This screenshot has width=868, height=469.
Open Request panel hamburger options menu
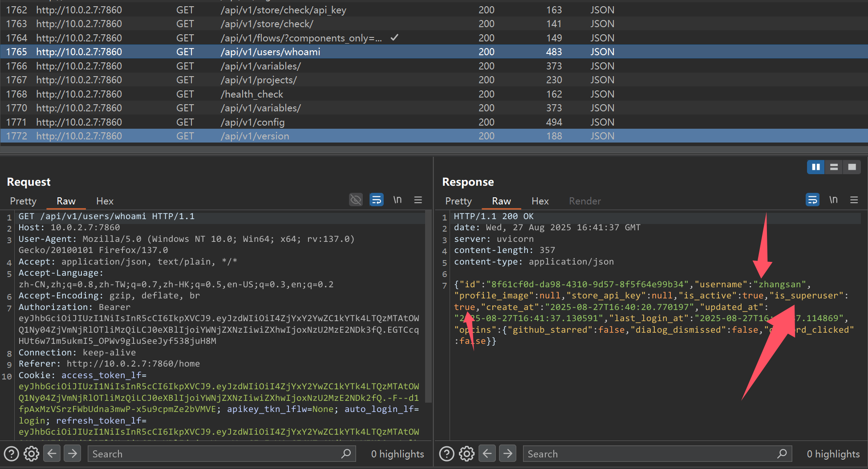(418, 200)
